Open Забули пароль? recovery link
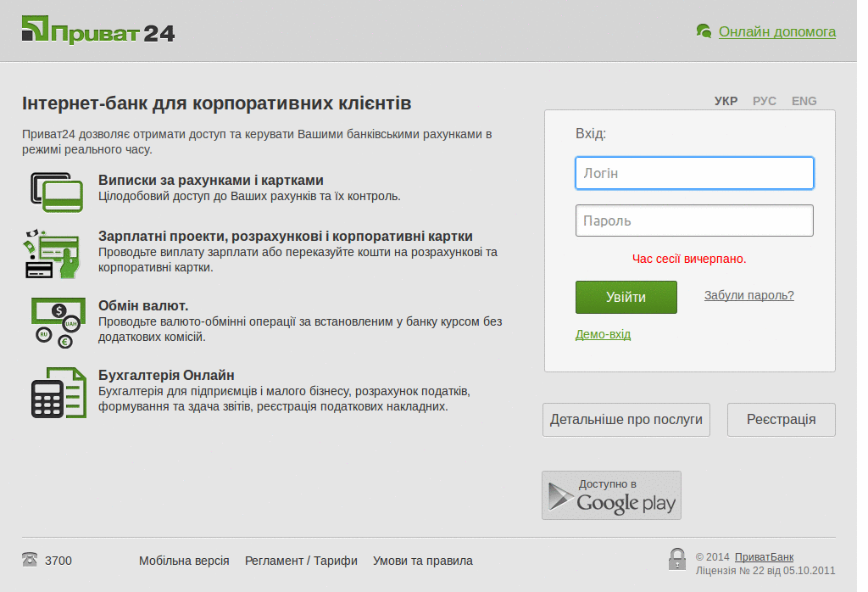Viewport: 868px width, 592px height. pos(748,295)
